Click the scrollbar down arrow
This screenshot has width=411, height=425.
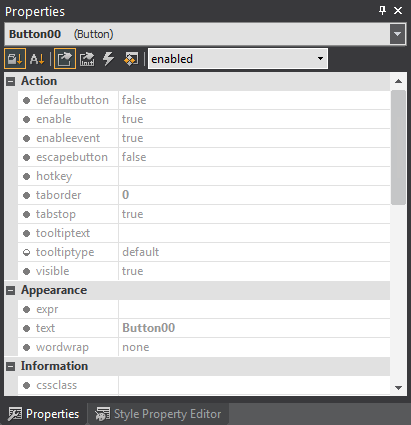coord(398,388)
